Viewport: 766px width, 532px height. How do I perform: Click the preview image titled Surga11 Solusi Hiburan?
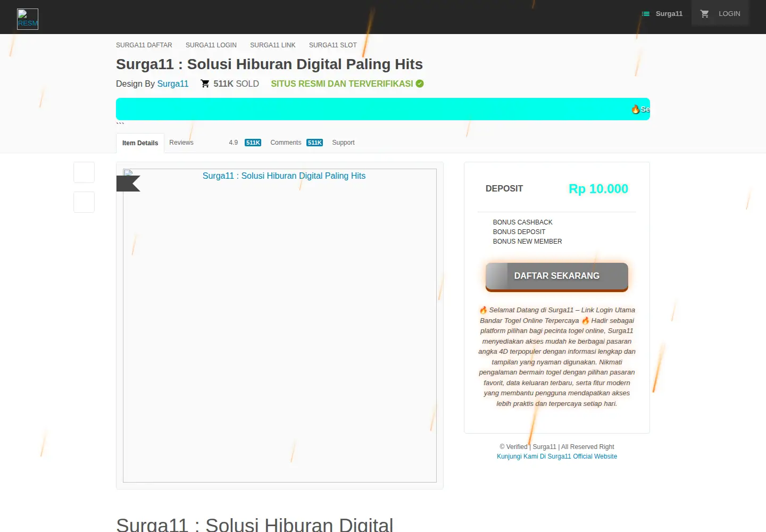(x=280, y=326)
